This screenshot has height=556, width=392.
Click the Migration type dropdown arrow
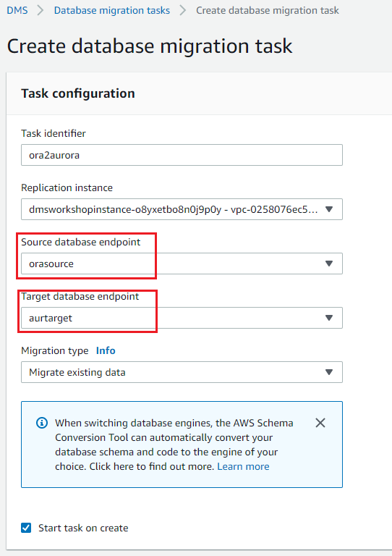[329, 372]
